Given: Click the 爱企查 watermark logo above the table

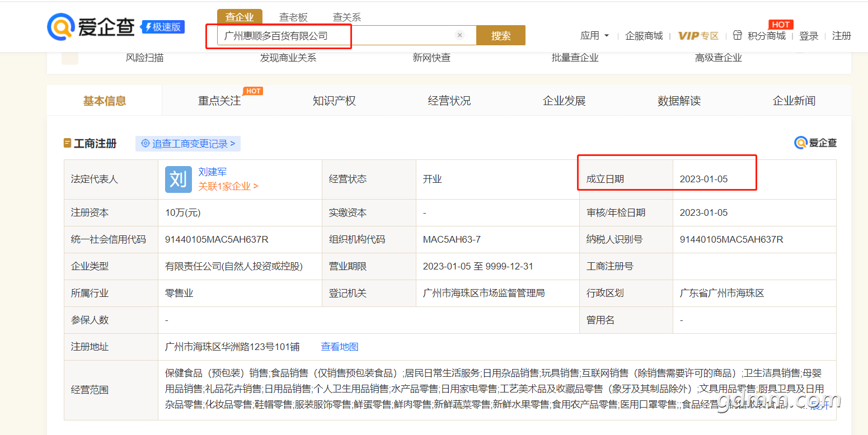Looking at the screenshot, I should coord(815,143).
